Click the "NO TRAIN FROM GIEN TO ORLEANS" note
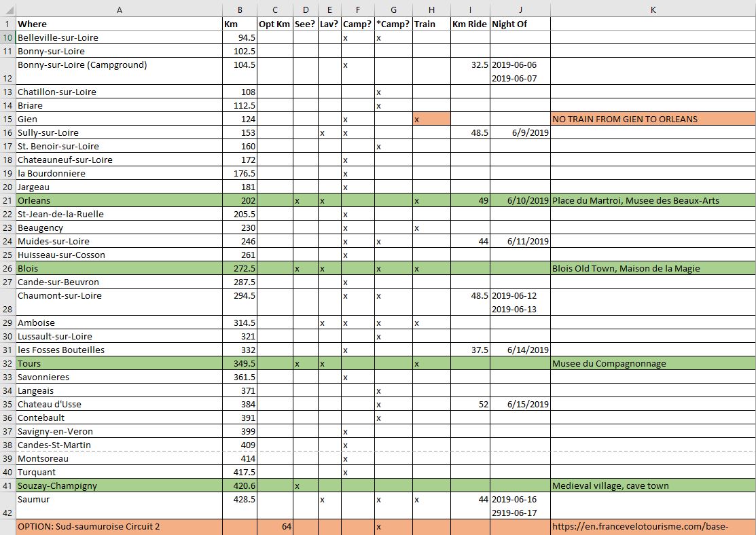 coord(625,119)
